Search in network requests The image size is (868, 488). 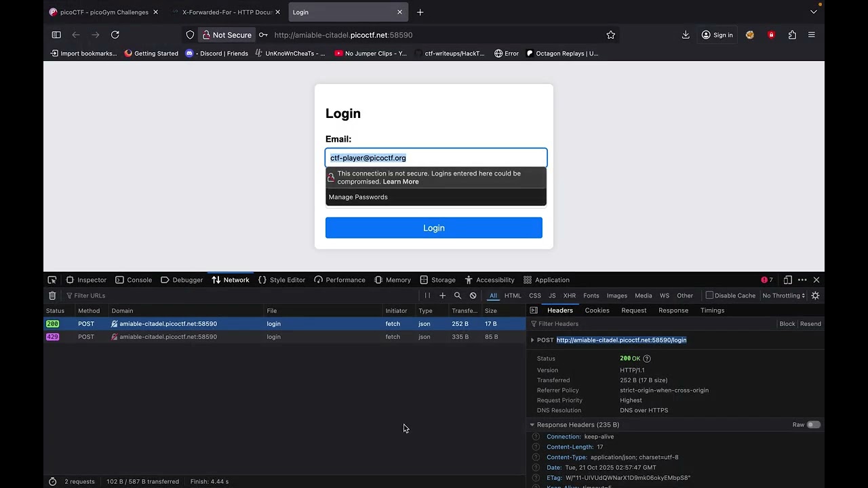pos(458,296)
